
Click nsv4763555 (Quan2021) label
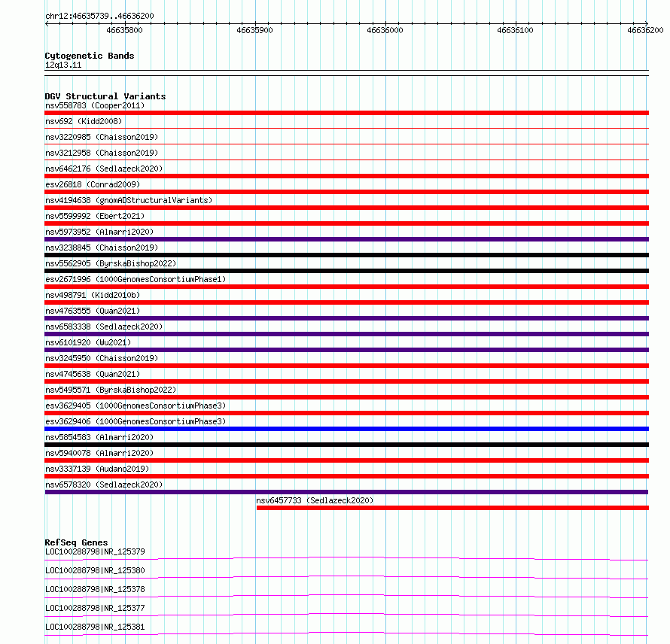click(93, 311)
